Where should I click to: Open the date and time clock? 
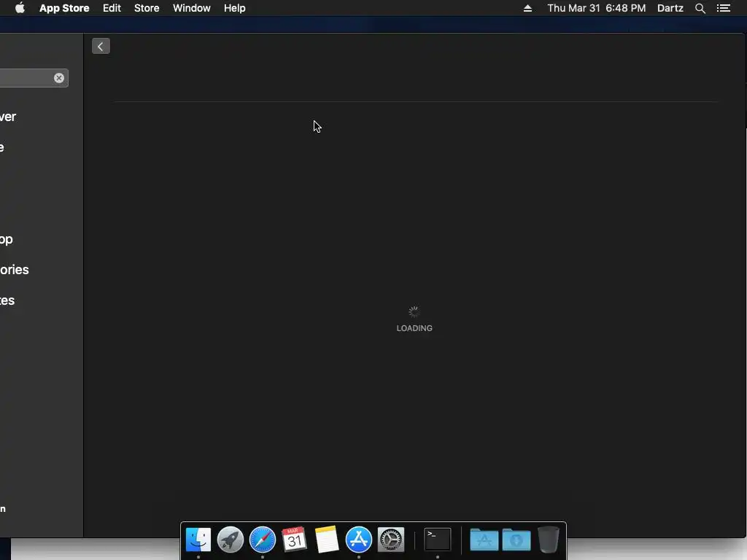coord(597,8)
